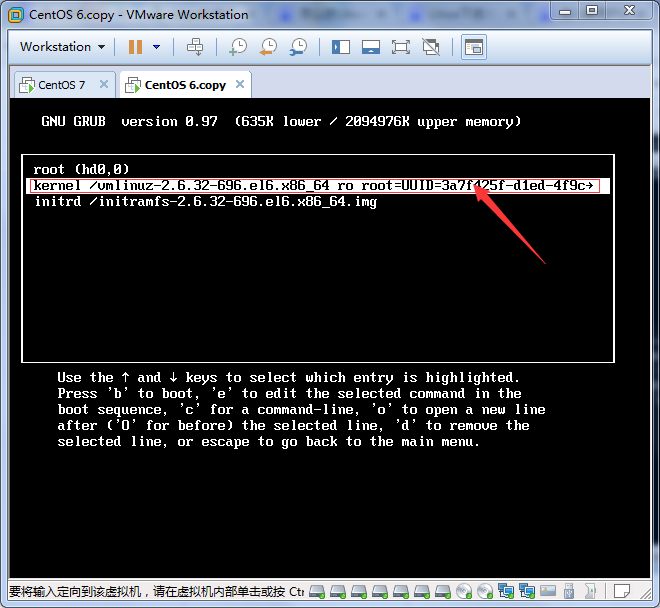Click the GNU GRUB version 0.97 header
This screenshot has width=660, height=608.
(x=281, y=122)
